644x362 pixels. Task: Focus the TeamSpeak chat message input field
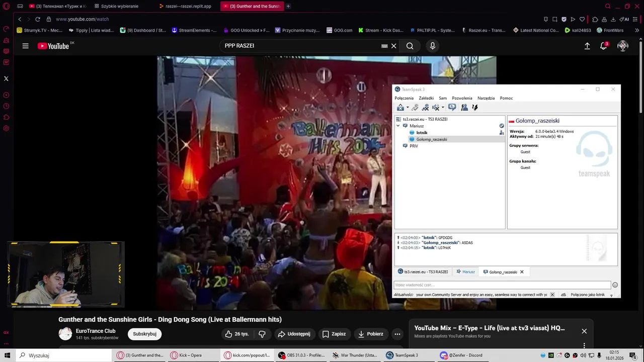pyautogui.click(x=502, y=285)
